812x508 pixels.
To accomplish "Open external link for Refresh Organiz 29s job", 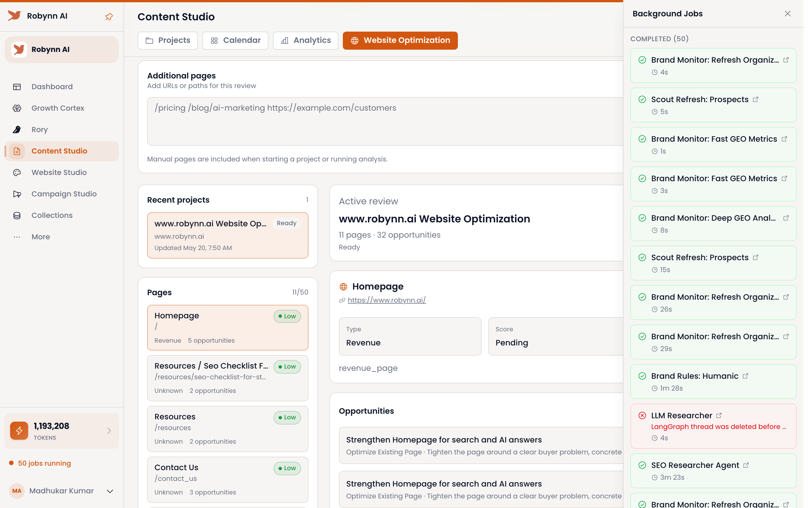I will pos(786,336).
